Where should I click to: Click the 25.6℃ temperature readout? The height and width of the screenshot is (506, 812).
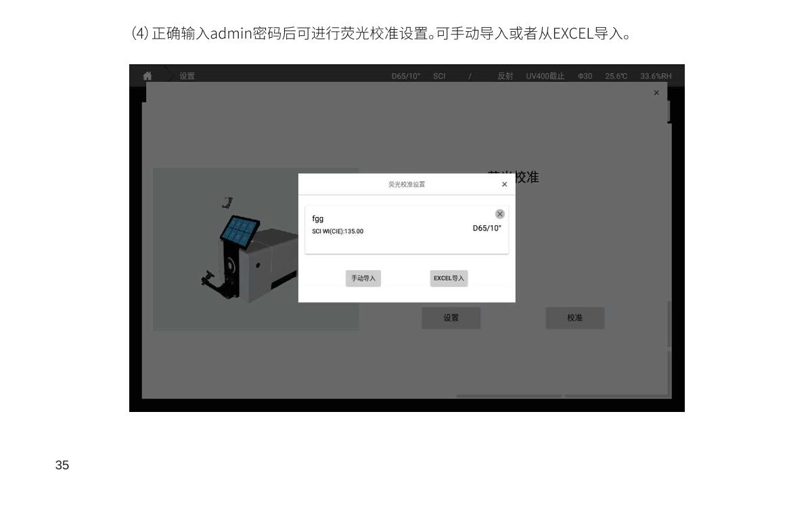[x=616, y=76]
